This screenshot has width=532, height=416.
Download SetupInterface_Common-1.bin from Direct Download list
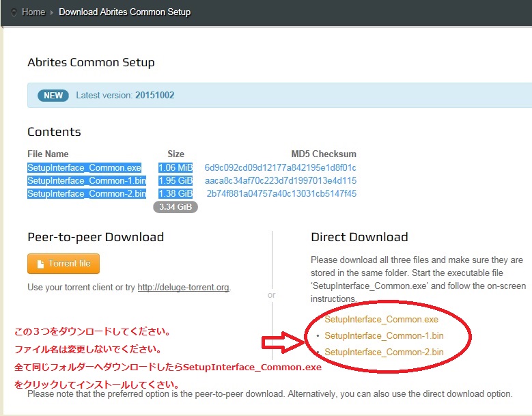click(384, 335)
